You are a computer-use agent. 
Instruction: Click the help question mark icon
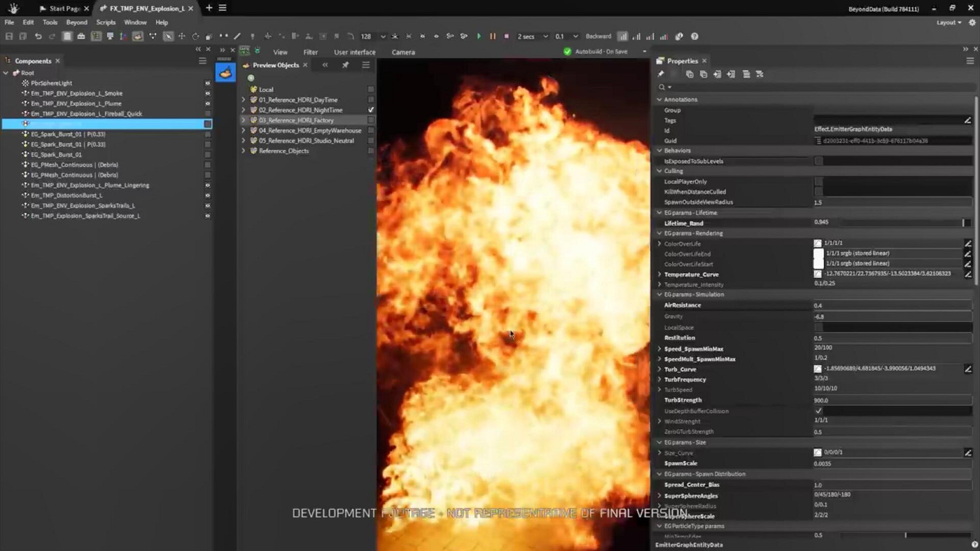(x=694, y=37)
